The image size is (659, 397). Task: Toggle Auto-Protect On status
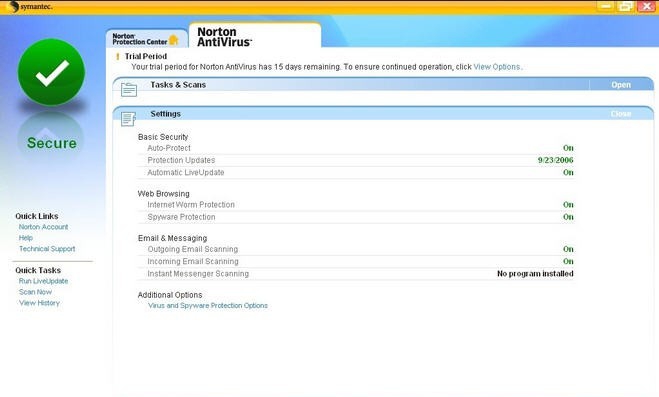click(x=568, y=148)
